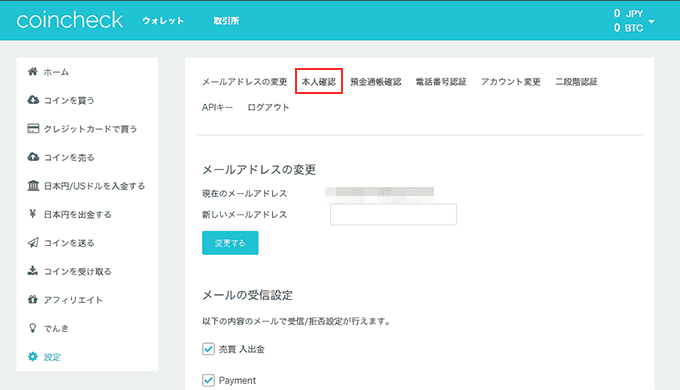Click the 変更する button
The height and width of the screenshot is (390, 680).
click(x=230, y=243)
